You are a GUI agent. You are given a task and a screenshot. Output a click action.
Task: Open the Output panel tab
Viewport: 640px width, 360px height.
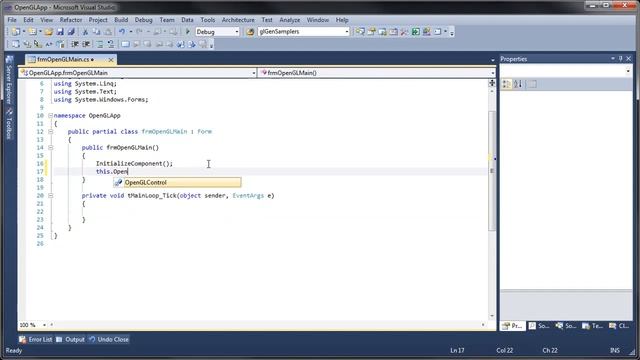(70, 340)
